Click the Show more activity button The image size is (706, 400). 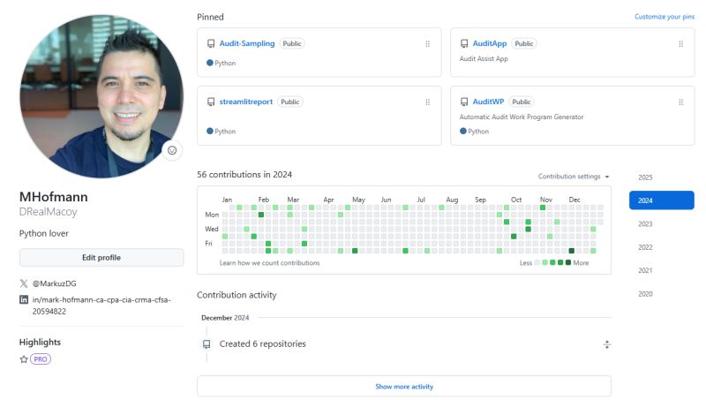[x=404, y=386]
